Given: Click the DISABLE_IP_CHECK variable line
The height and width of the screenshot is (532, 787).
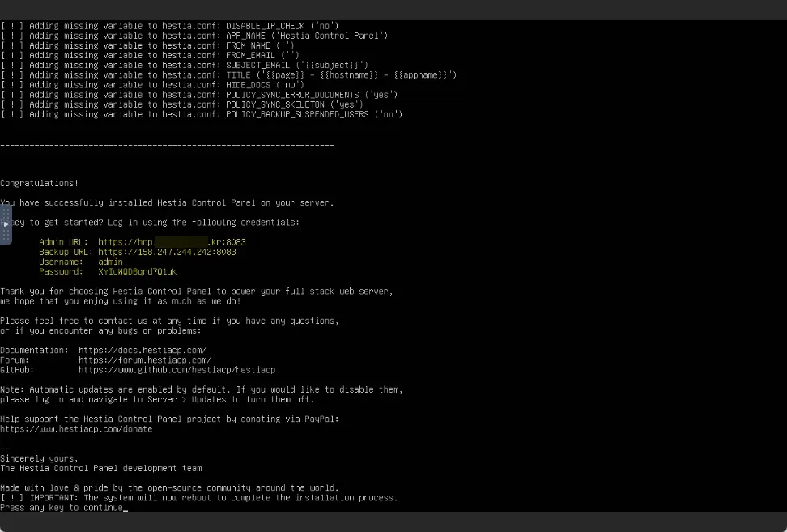Looking at the screenshot, I should point(170,26).
